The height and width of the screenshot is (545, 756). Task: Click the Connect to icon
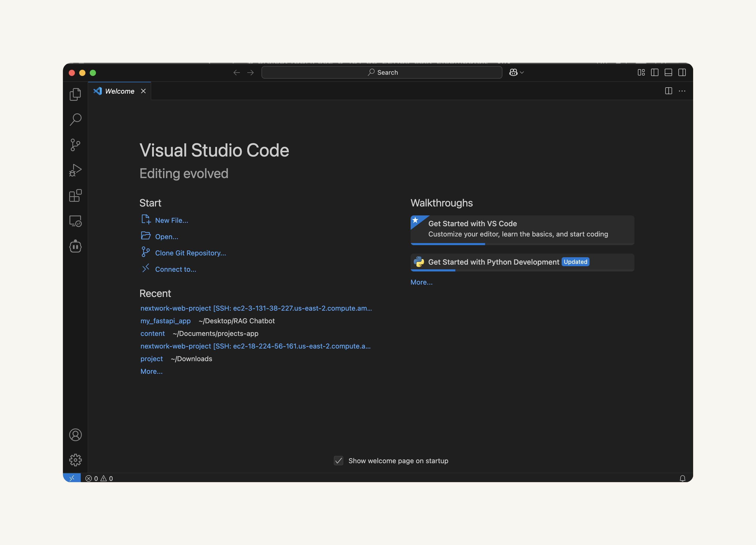pyautogui.click(x=146, y=268)
